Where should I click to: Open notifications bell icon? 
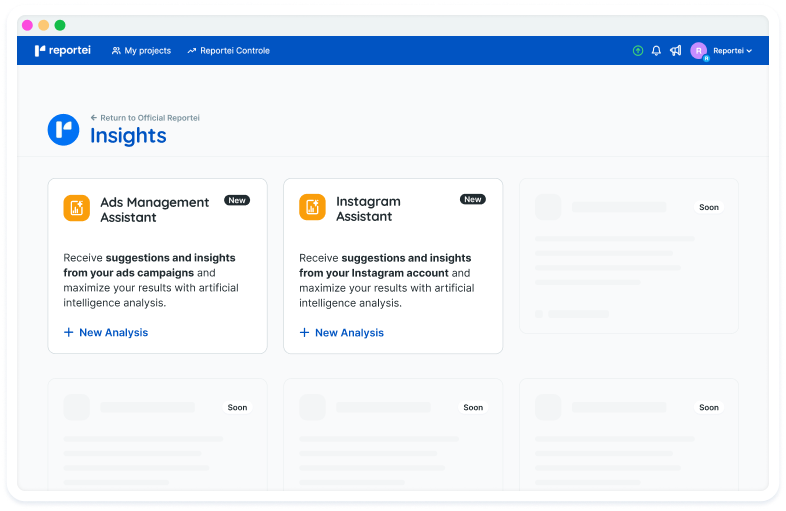(x=656, y=51)
